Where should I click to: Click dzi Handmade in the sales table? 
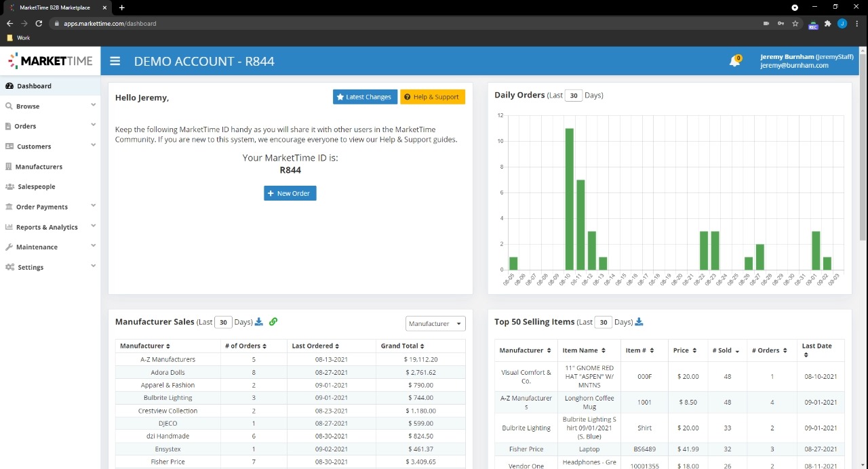coord(167,436)
